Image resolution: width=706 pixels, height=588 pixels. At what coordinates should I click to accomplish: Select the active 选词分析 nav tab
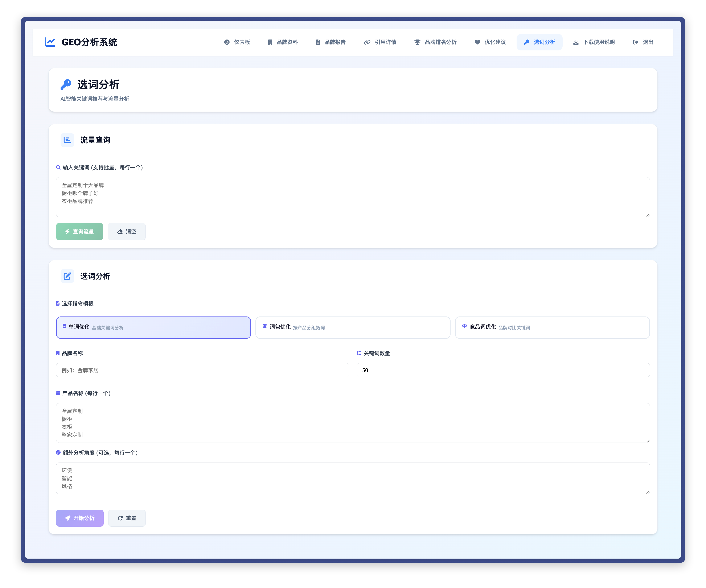coord(539,42)
